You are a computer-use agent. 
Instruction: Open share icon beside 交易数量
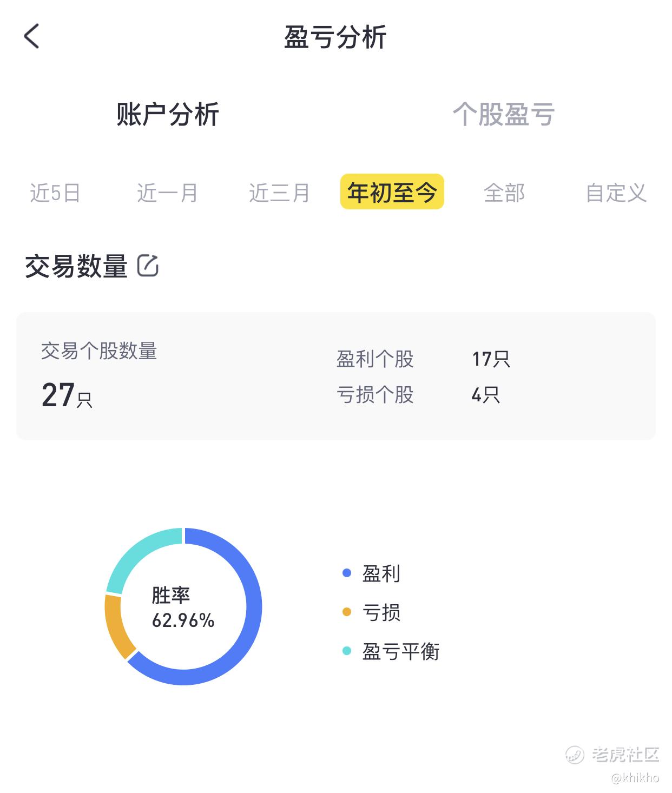(x=148, y=266)
